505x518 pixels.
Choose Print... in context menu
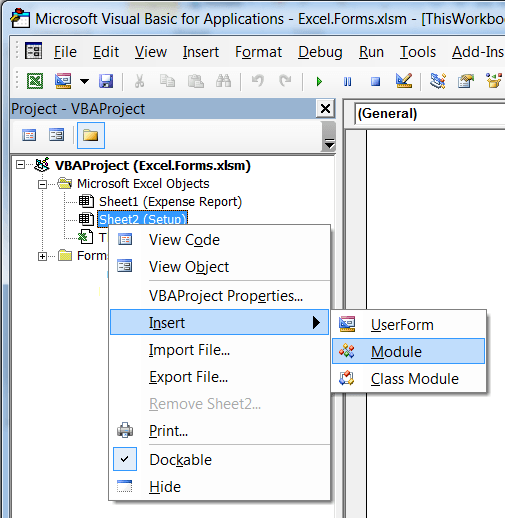point(220,431)
